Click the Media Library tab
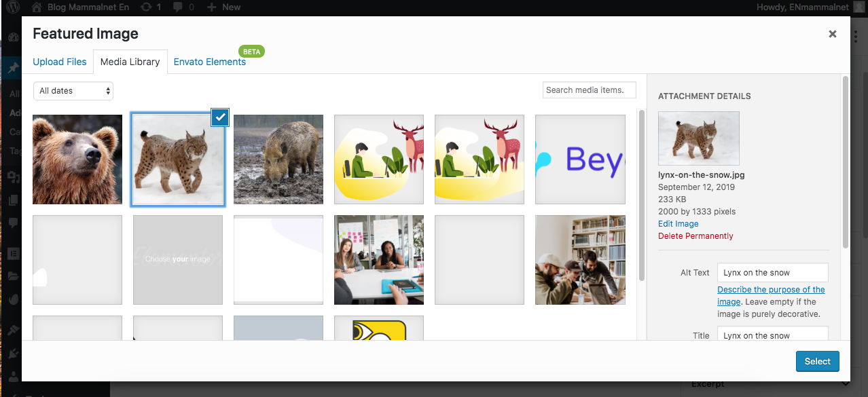 click(x=130, y=62)
